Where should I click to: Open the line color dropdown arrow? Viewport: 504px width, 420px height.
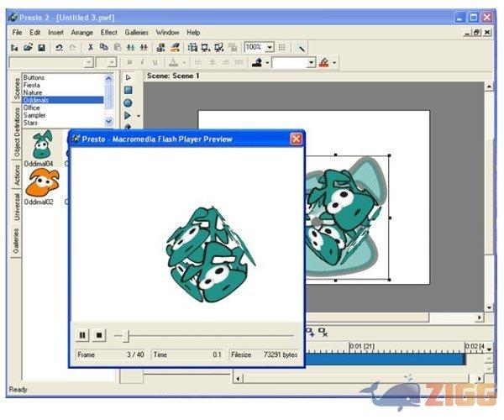click(334, 63)
